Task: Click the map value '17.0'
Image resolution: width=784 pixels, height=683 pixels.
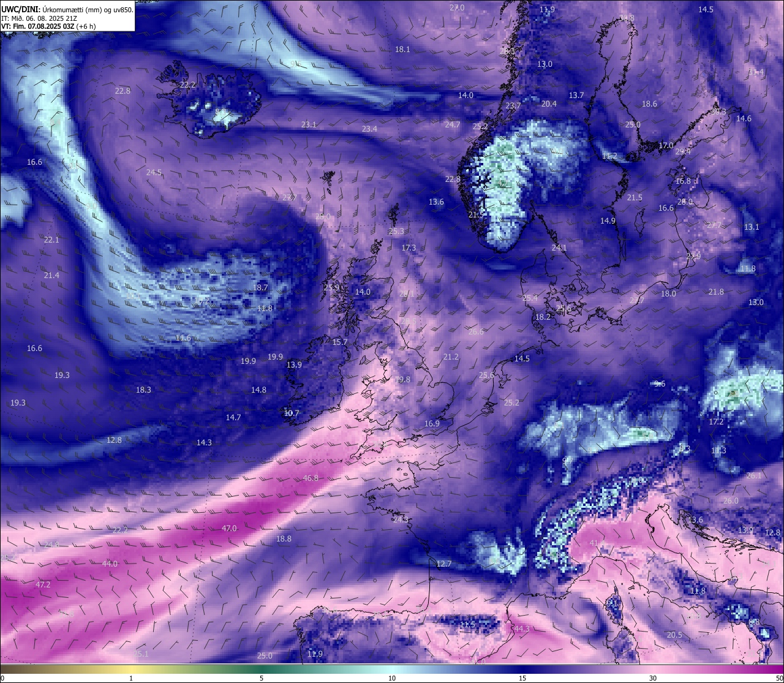Action: click(666, 146)
